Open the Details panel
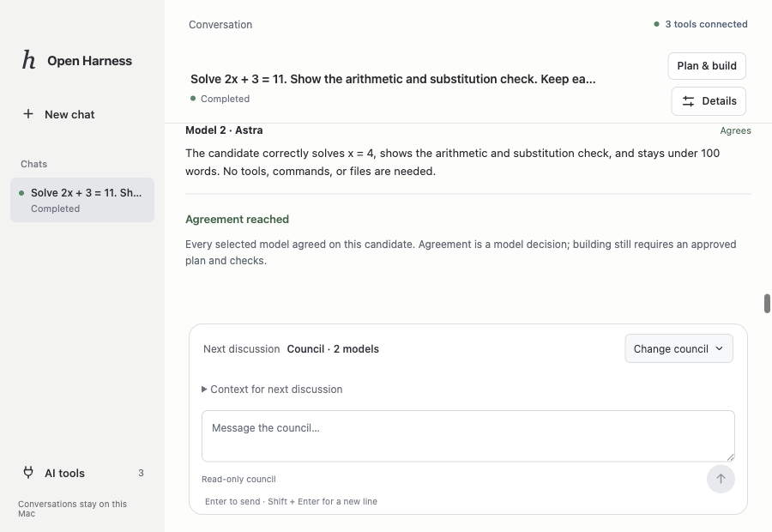The image size is (772, 532). point(709,101)
